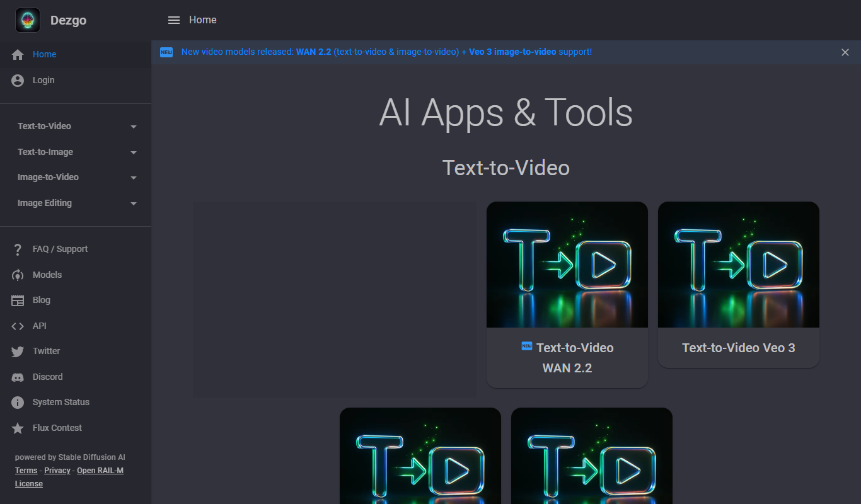861x504 pixels.
Task: Open Text-to-Video Veo 3 thumbnail
Action: click(x=739, y=265)
